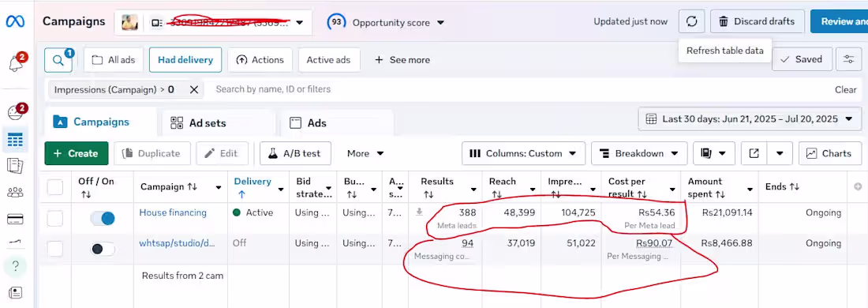Viewport: 868px width, 308px height.
Task: Open the Help question mark icon
Action: tap(15, 266)
